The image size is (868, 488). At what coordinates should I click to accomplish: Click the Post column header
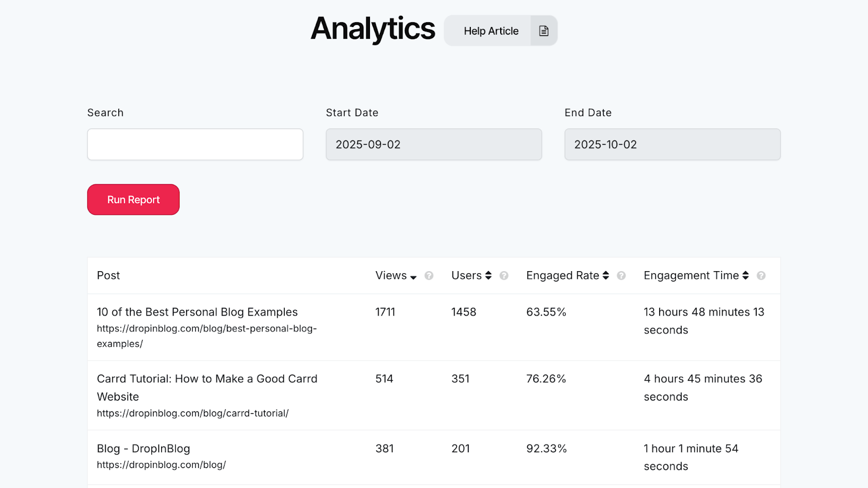[108, 275]
